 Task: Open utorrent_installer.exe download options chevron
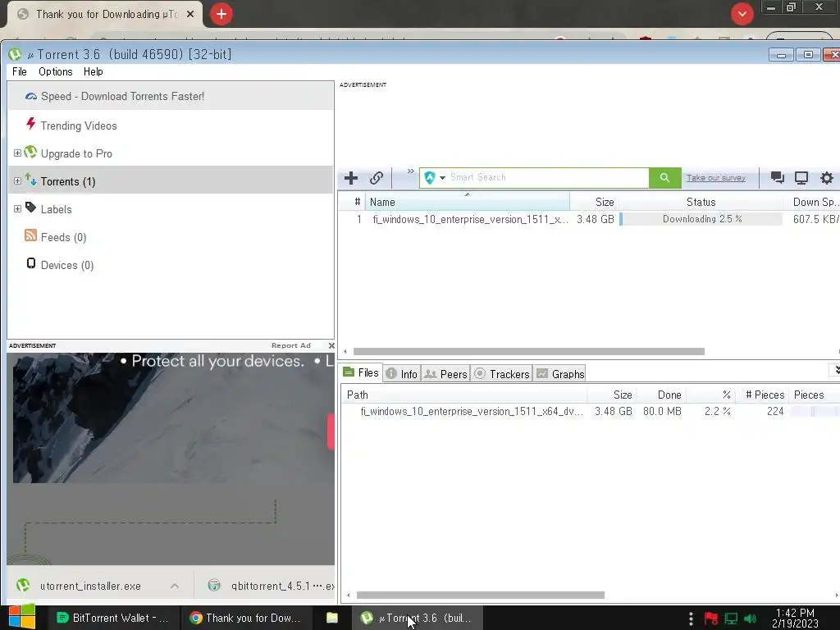175,586
